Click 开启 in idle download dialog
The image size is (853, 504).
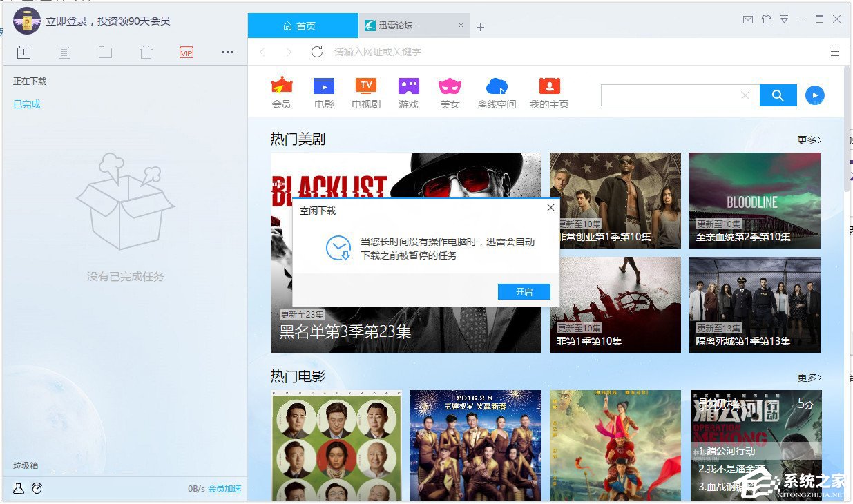(x=524, y=292)
